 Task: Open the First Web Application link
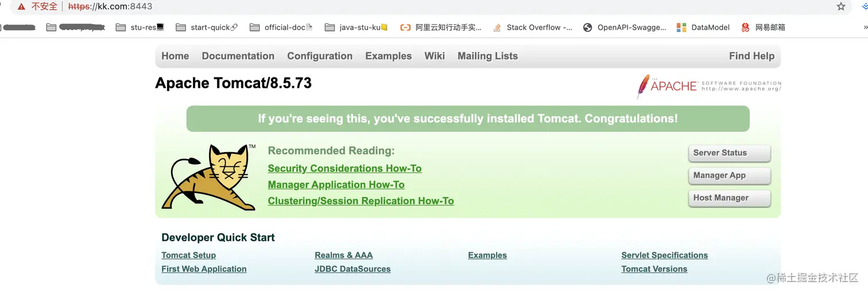tap(204, 269)
